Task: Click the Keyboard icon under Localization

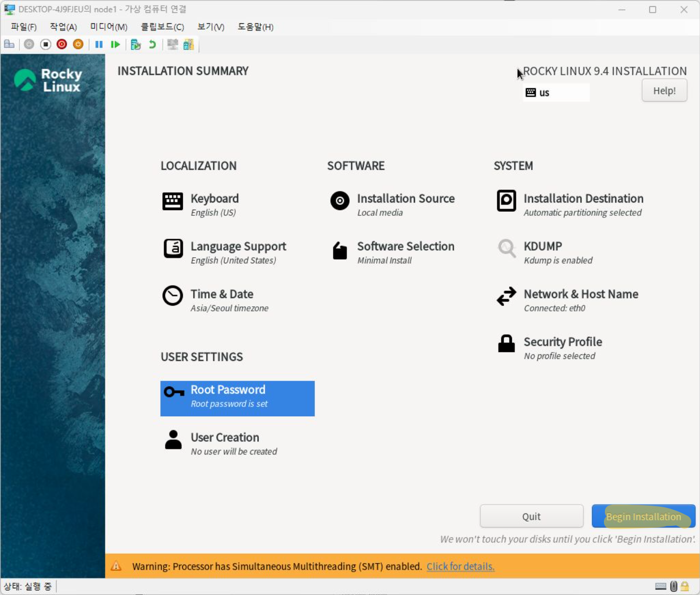Action: point(173,201)
